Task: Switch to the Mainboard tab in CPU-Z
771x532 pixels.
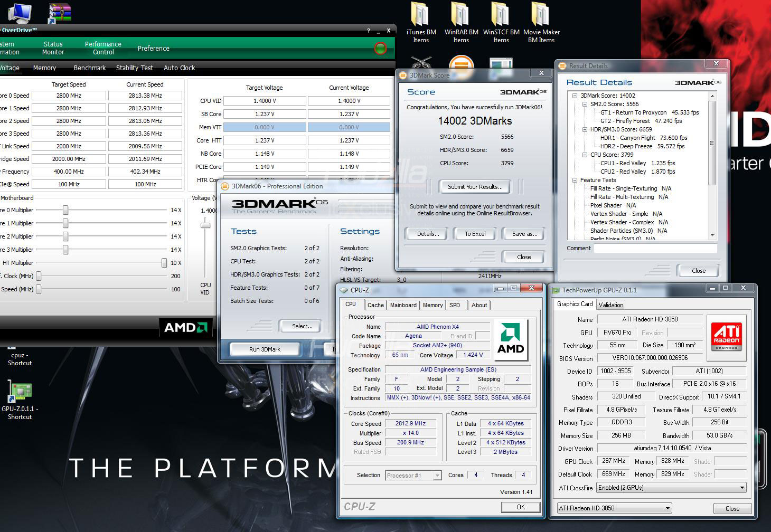Action: [403, 305]
